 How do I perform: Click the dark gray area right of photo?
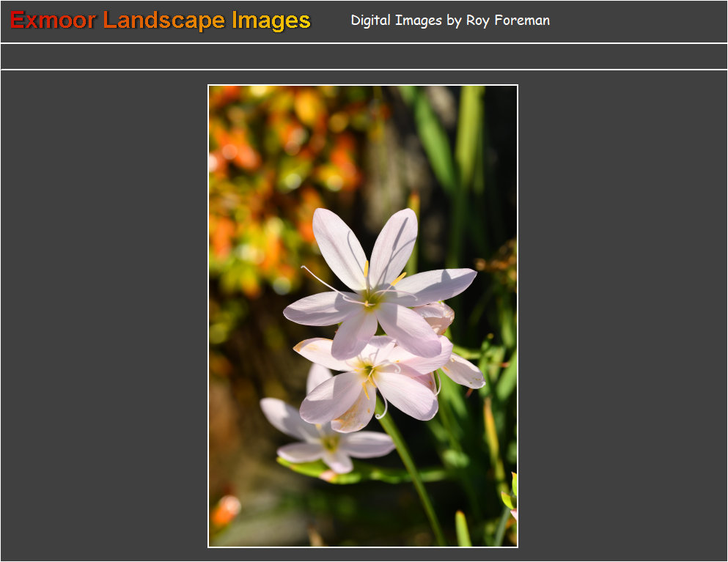623,315
